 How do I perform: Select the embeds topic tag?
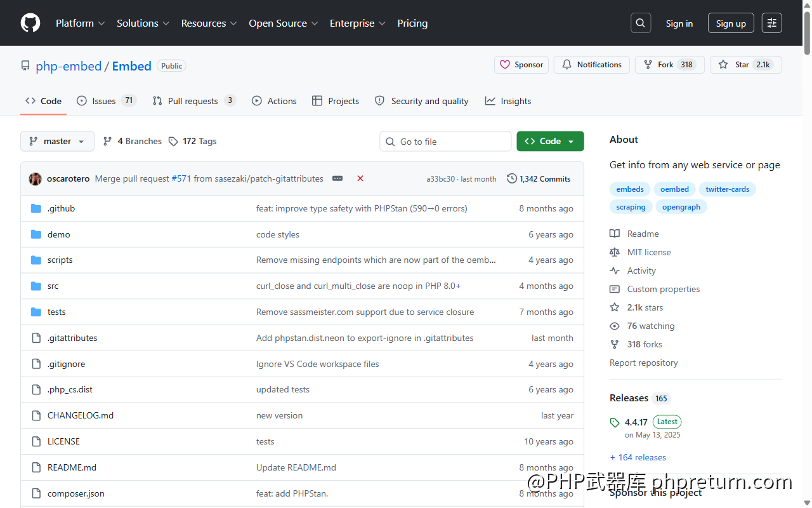tap(630, 189)
